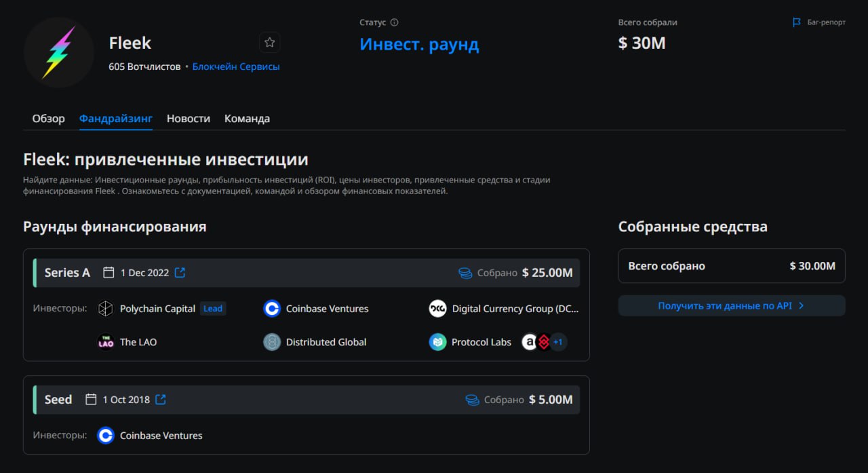Click the $ 25.00M raised value
The image size is (868, 473).
(547, 273)
